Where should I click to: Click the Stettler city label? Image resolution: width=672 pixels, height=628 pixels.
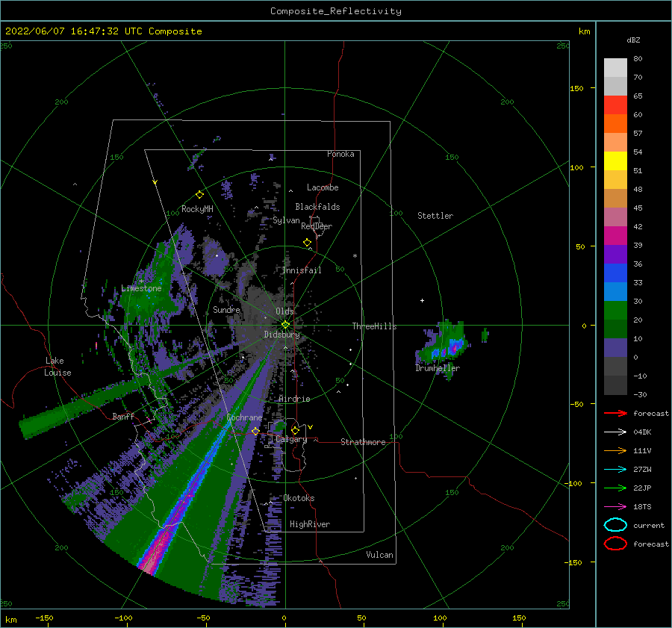pos(435,216)
